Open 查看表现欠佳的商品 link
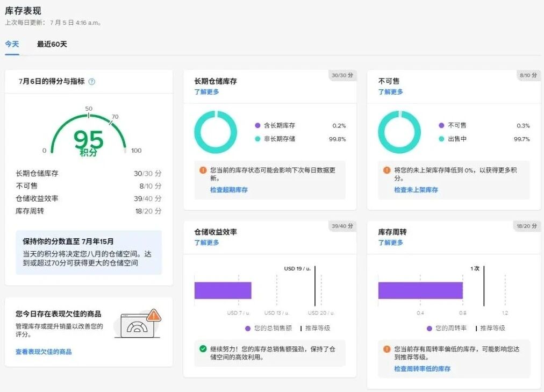 (x=44, y=352)
